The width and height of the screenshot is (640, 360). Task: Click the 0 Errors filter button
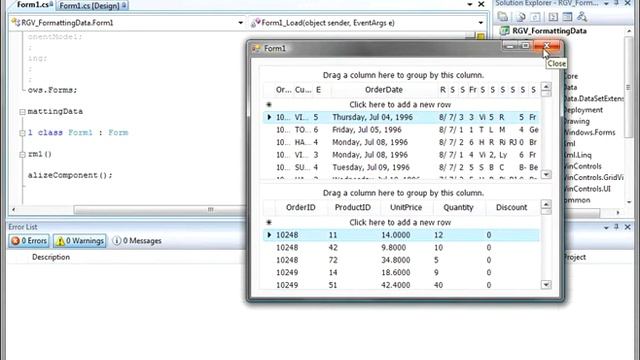29,241
